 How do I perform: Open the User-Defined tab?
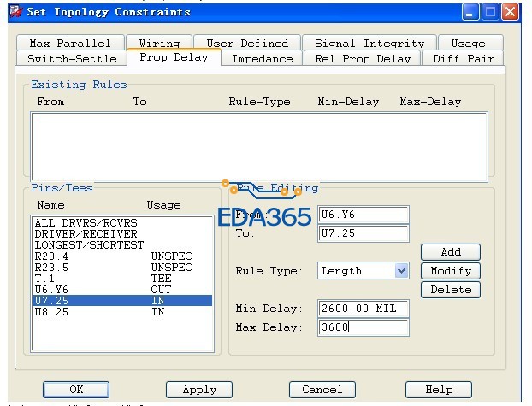point(247,43)
